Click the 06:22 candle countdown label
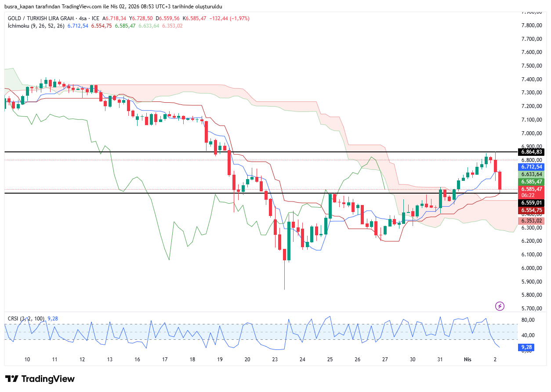551x392 pixels. click(x=527, y=195)
